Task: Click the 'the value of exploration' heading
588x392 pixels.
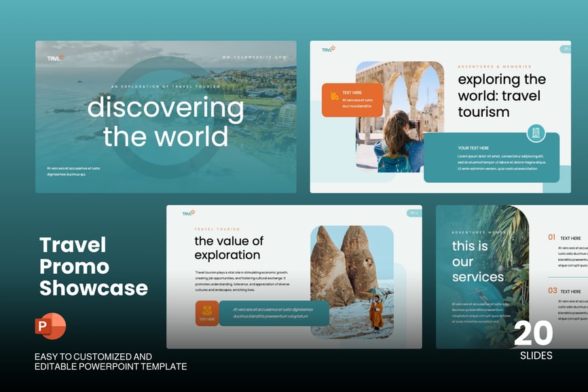Action: point(229,248)
